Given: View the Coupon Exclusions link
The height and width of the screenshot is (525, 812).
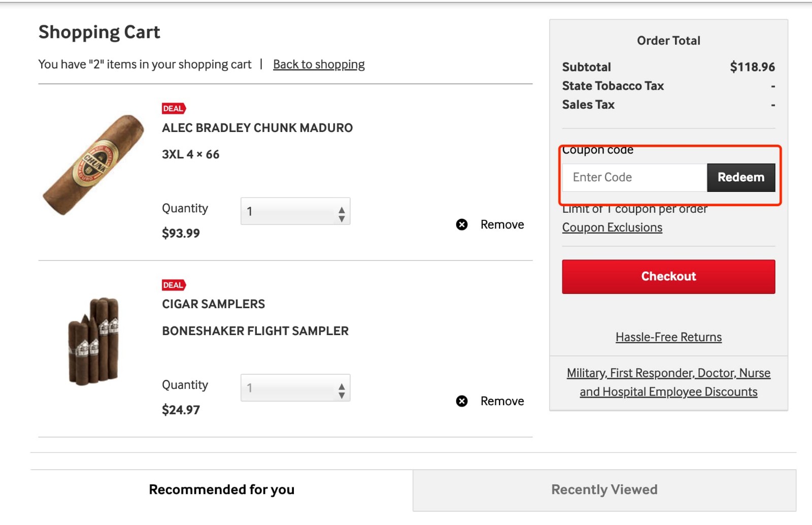Looking at the screenshot, I should [612, 227].
